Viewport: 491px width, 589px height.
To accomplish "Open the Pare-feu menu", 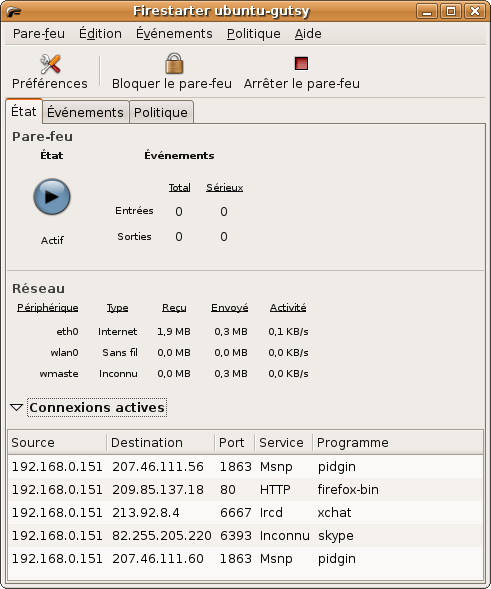I will coord(39,34).
